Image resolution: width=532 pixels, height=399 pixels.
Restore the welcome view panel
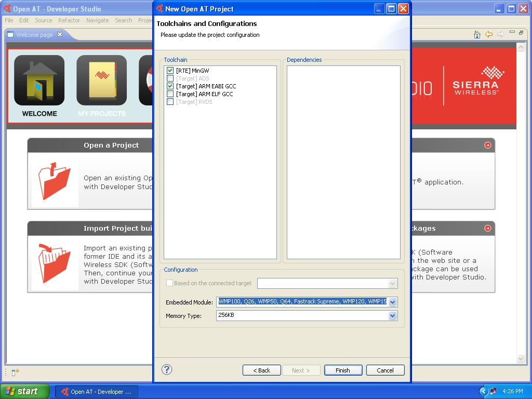[521, 33]
